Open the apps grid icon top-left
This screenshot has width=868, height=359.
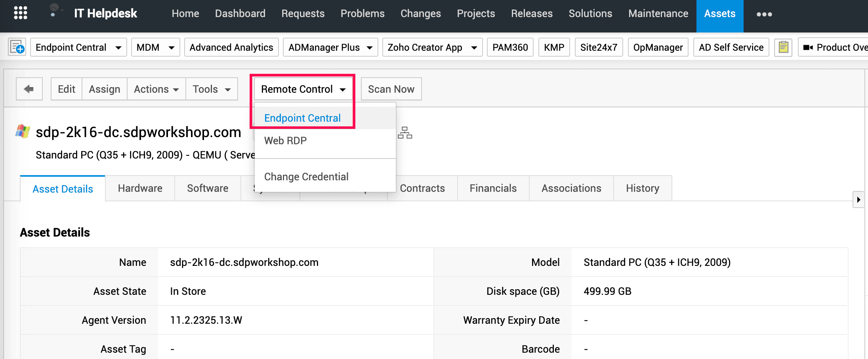pos(21,13)
